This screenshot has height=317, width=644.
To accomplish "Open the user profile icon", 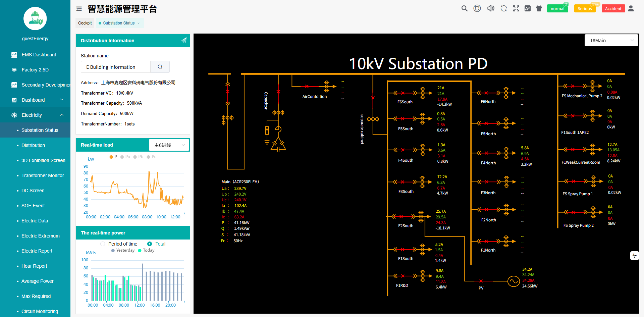I will (x=631, y=8).
